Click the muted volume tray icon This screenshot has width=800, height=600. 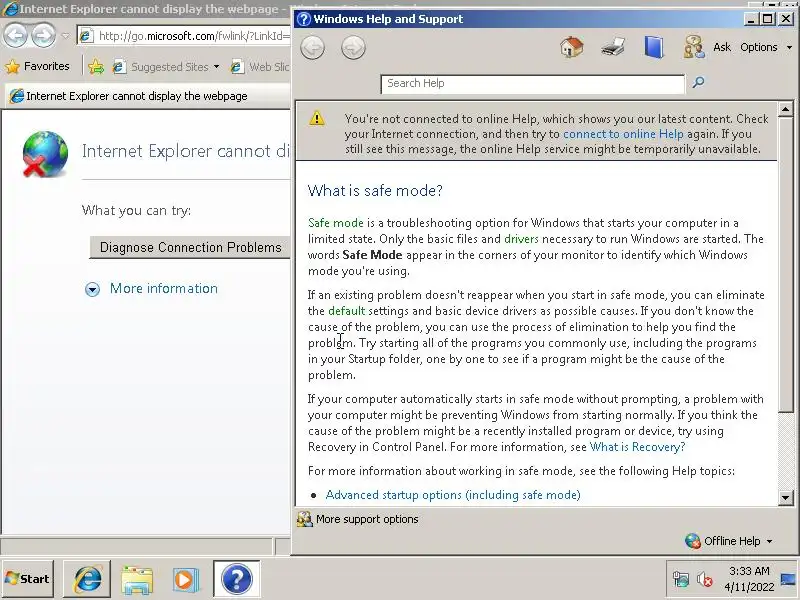pyautogui.click(x=704, y=579)
